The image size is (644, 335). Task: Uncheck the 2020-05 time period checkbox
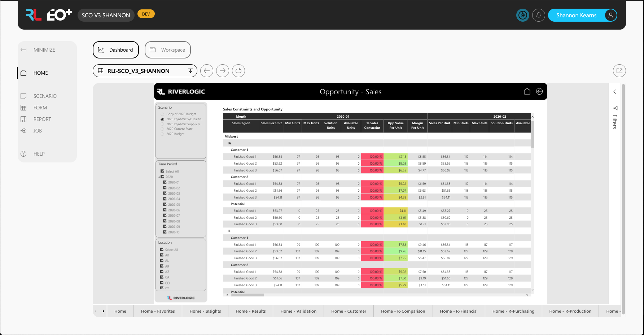point(166,204)
